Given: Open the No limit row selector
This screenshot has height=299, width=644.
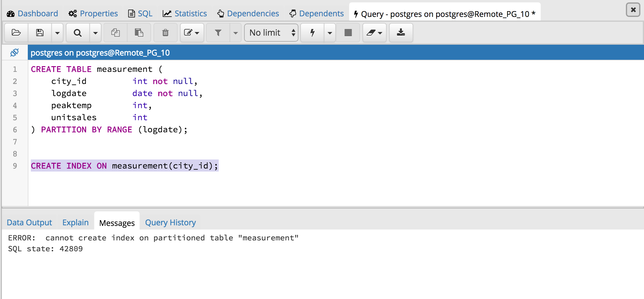Looking at the screenshot, I should coord(271,33).
